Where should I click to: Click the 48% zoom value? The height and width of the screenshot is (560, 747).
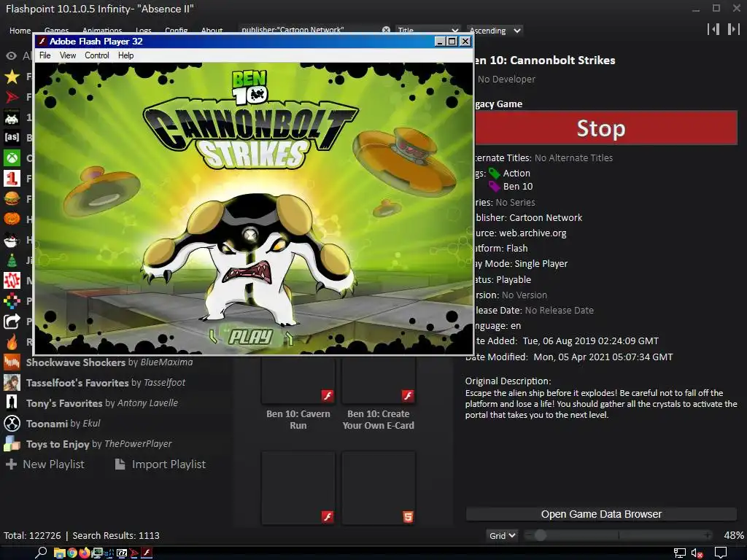[734, 535]
